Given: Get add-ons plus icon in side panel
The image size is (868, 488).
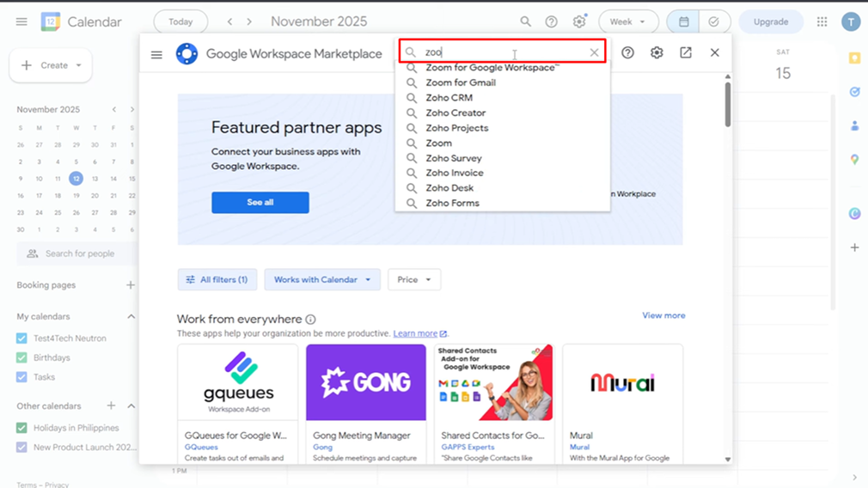Looking at the screenshot, I should [855, 247].
